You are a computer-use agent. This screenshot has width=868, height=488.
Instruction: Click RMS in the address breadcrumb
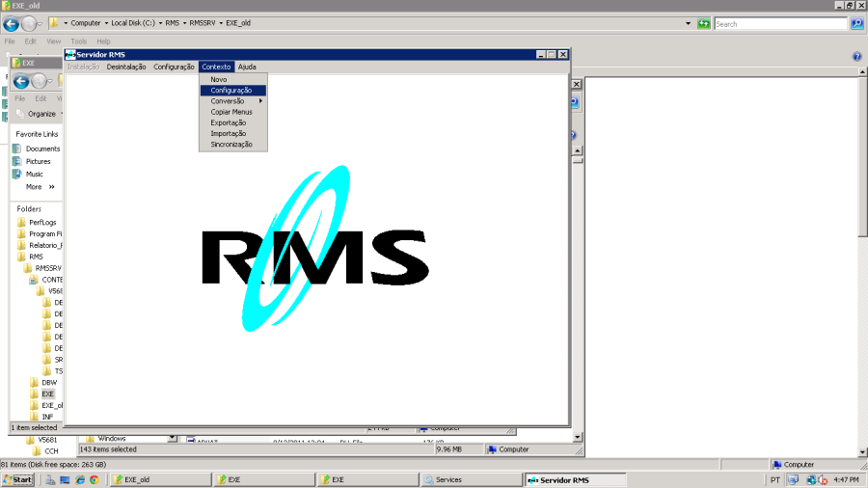coord(173,23)
